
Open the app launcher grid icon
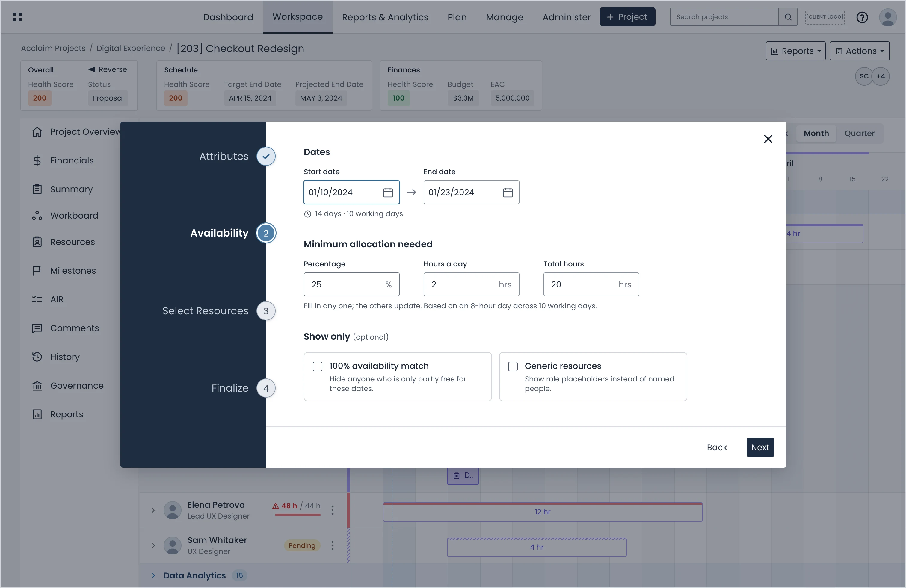(x=17, y=17)
